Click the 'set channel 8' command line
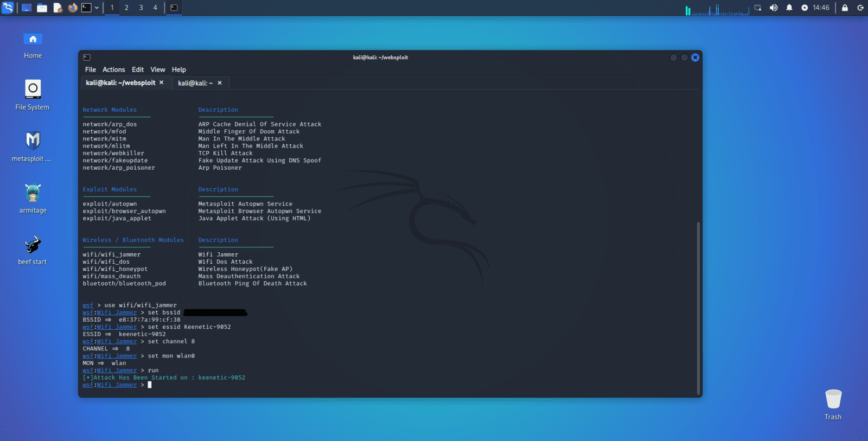 tap(139, 342)
